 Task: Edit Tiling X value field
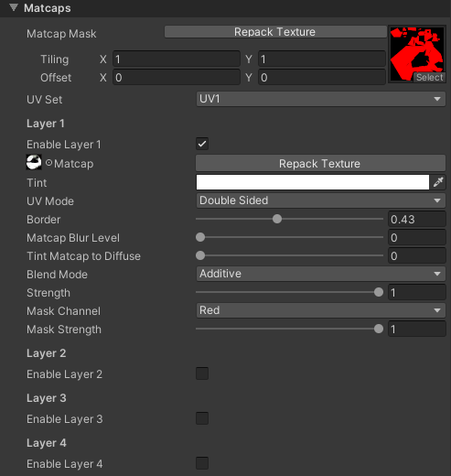click(177, 59)
